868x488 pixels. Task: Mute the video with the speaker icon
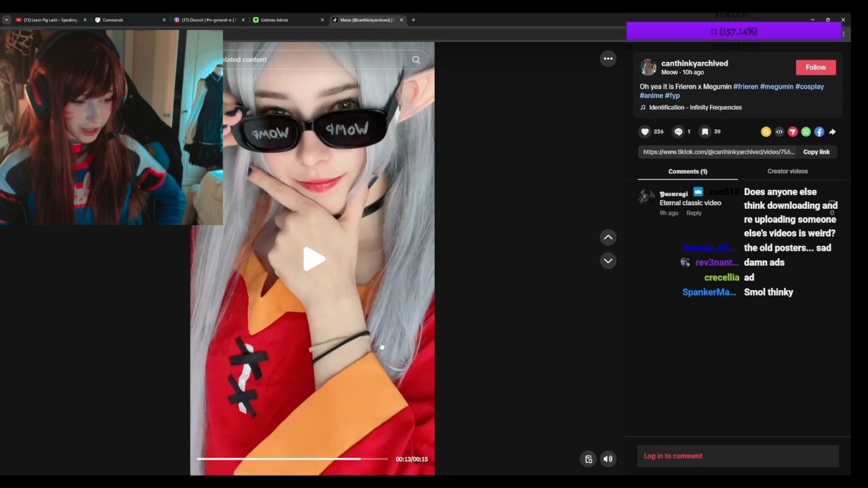click(608, 459)
